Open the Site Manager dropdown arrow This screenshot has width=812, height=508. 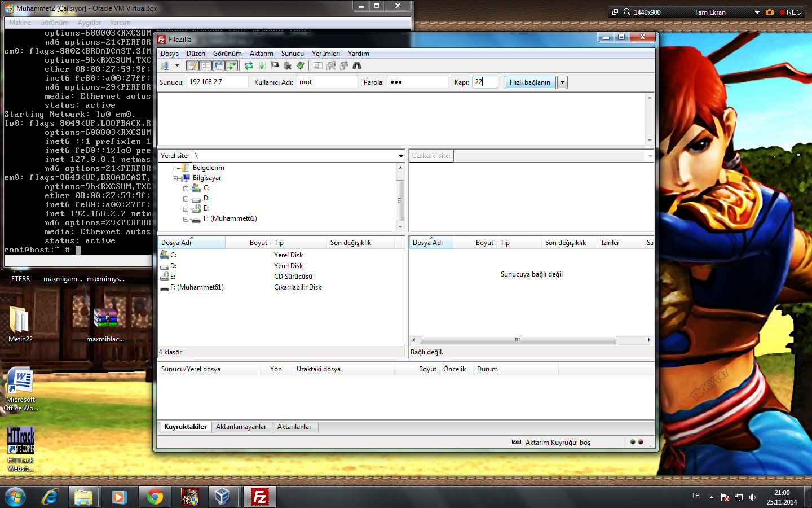click(x=177, y=65)
